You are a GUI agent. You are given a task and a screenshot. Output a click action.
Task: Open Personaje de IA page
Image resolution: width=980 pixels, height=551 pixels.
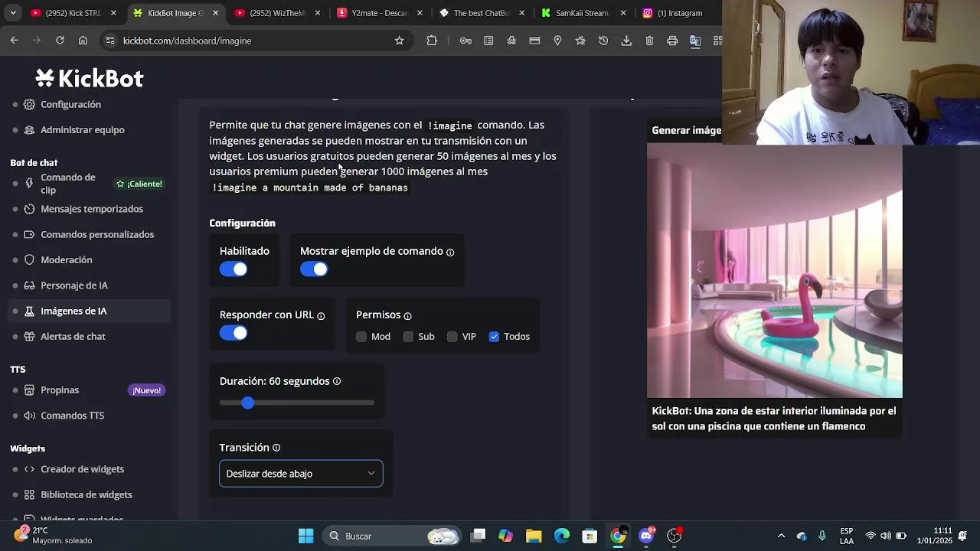(x=74, y=285)
